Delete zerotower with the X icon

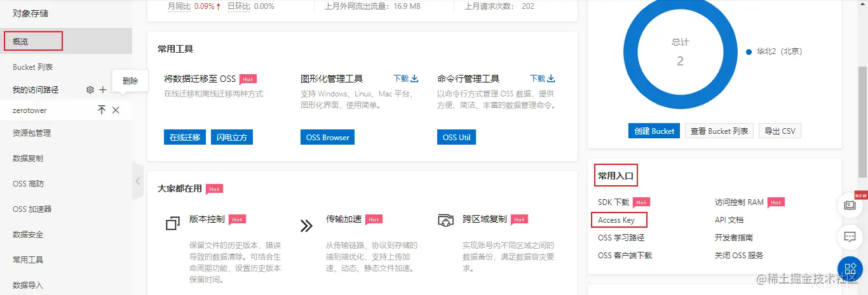116,110
